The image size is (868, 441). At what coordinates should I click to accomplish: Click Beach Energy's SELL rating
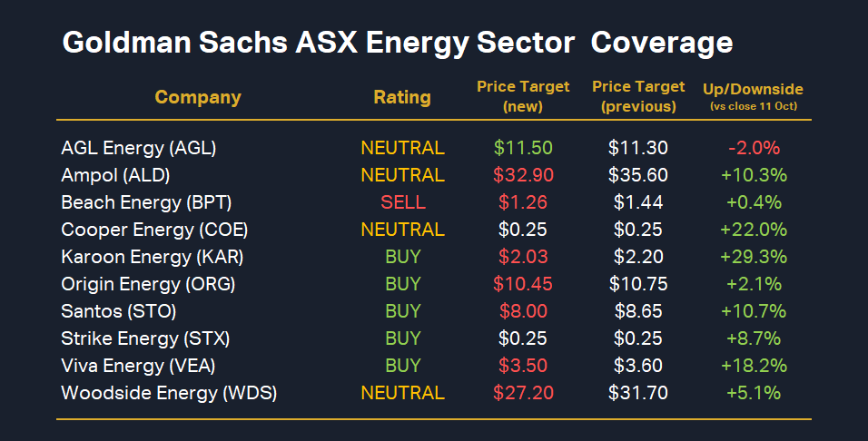[x=403, y=202]
